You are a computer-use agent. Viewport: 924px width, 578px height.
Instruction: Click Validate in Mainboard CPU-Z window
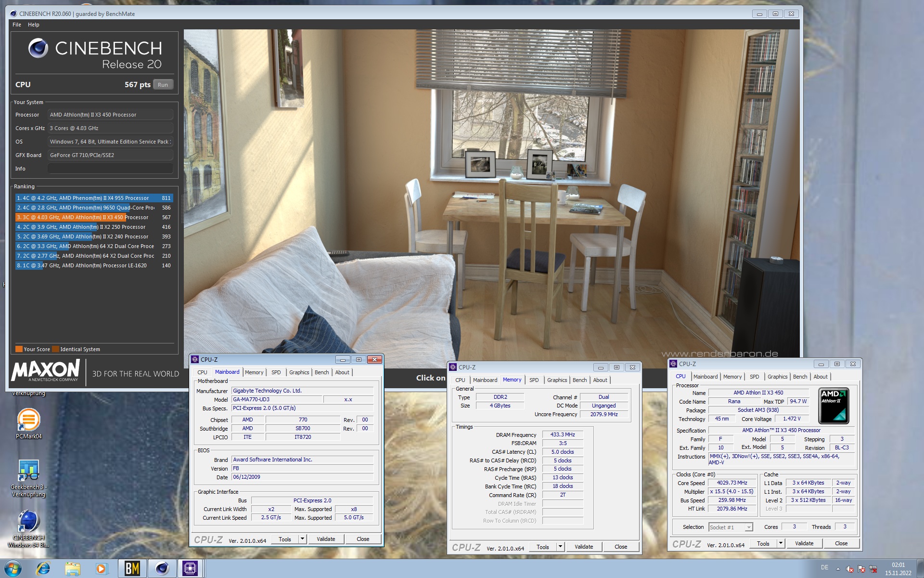pyautogui.click(x=326, y=539)
